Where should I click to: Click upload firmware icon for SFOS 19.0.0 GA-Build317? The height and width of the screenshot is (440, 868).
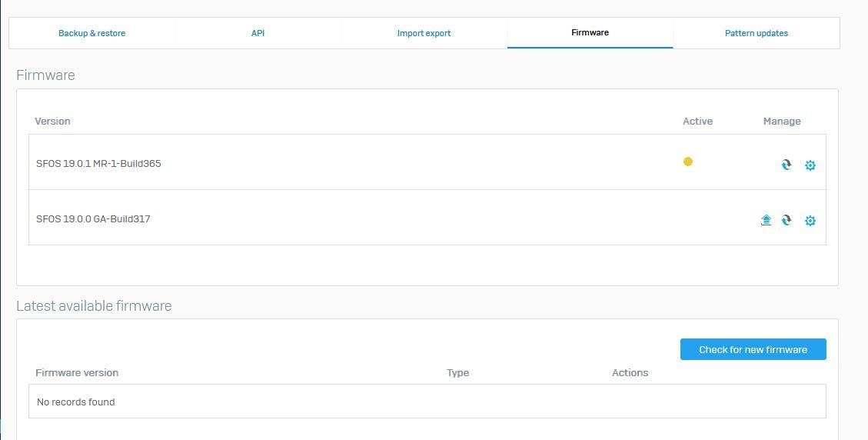point(766,221)
